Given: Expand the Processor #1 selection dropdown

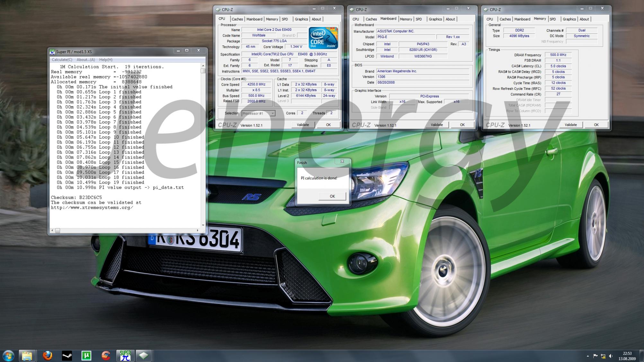Looking at the screenshot, I should [272, 113].
